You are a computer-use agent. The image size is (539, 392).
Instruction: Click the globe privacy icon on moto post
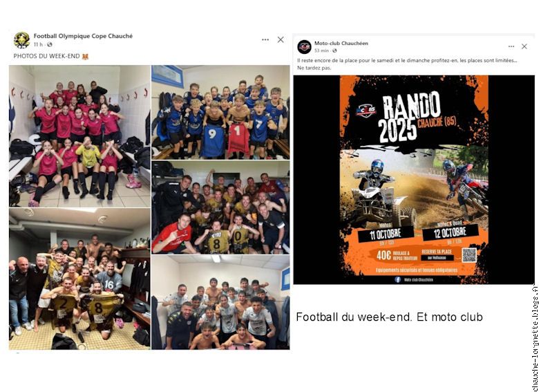click(334, 50)
